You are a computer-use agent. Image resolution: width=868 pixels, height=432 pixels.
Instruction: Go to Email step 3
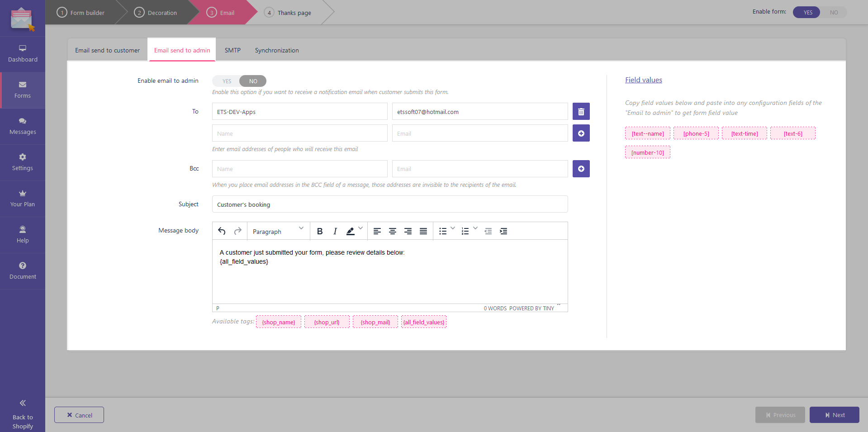pyautogui.click(x=221, y=12)
